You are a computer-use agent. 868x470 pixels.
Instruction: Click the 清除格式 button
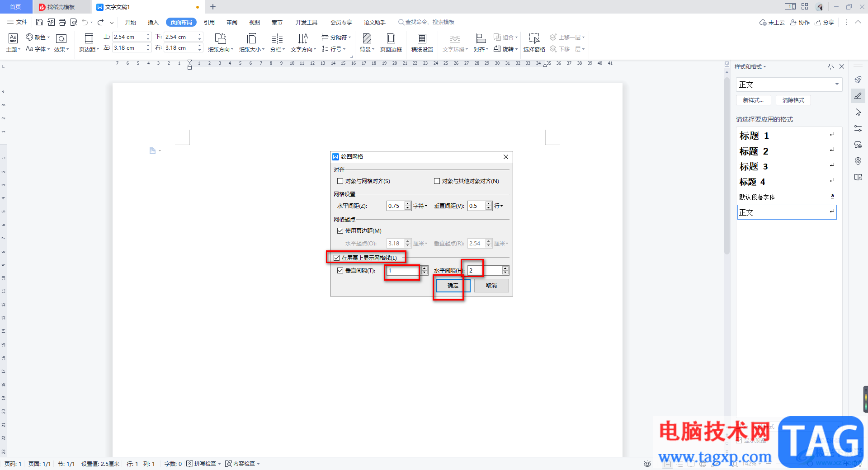coord(793,100)
